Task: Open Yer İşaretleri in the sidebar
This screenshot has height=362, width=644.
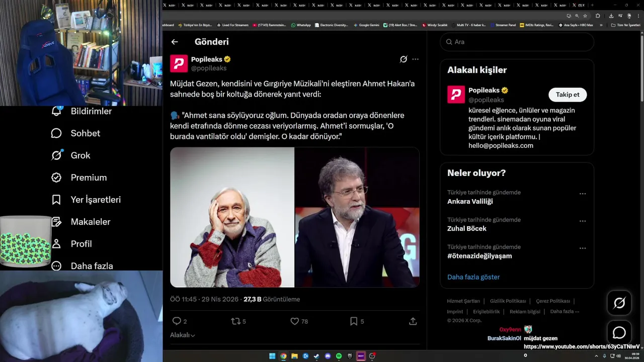Action: 86,200
